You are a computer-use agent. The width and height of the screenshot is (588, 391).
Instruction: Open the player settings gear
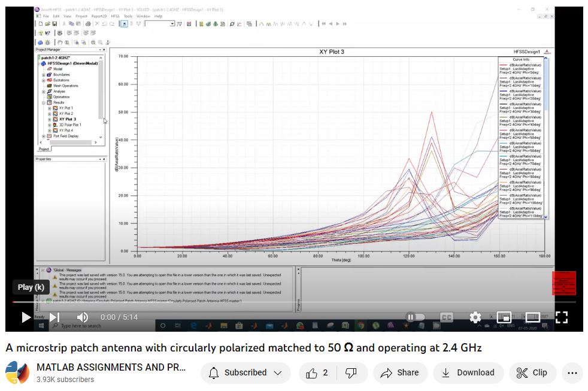[x=475, y=317]
